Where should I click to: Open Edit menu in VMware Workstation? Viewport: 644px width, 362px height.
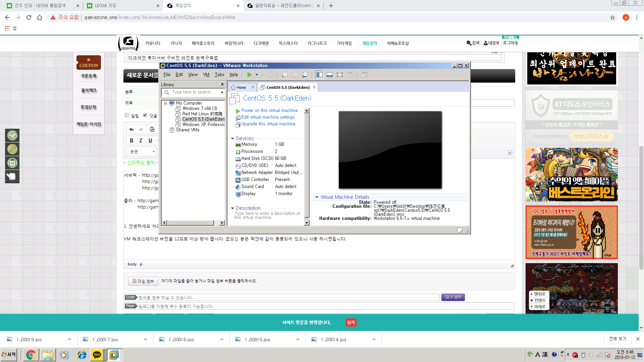pos(179,75)
